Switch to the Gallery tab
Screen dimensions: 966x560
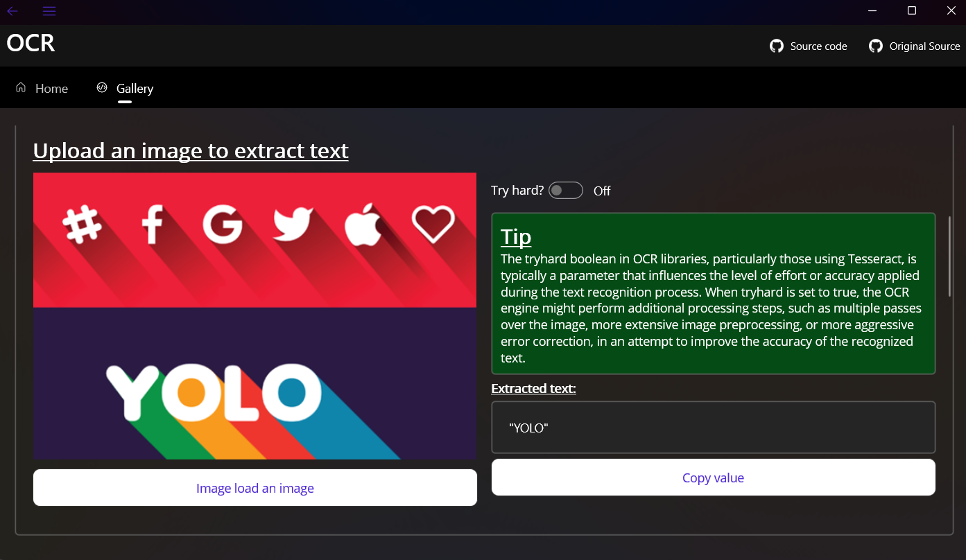[135, 89]
